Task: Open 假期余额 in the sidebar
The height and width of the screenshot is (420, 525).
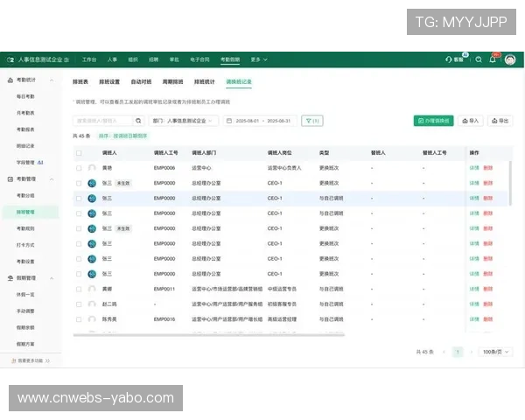Action: click(25, 327)
